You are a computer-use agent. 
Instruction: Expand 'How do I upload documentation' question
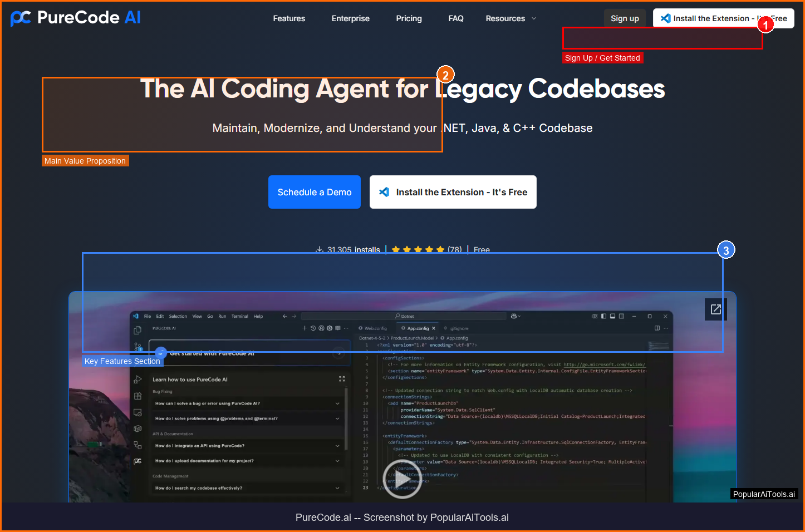tap(247, 461)
